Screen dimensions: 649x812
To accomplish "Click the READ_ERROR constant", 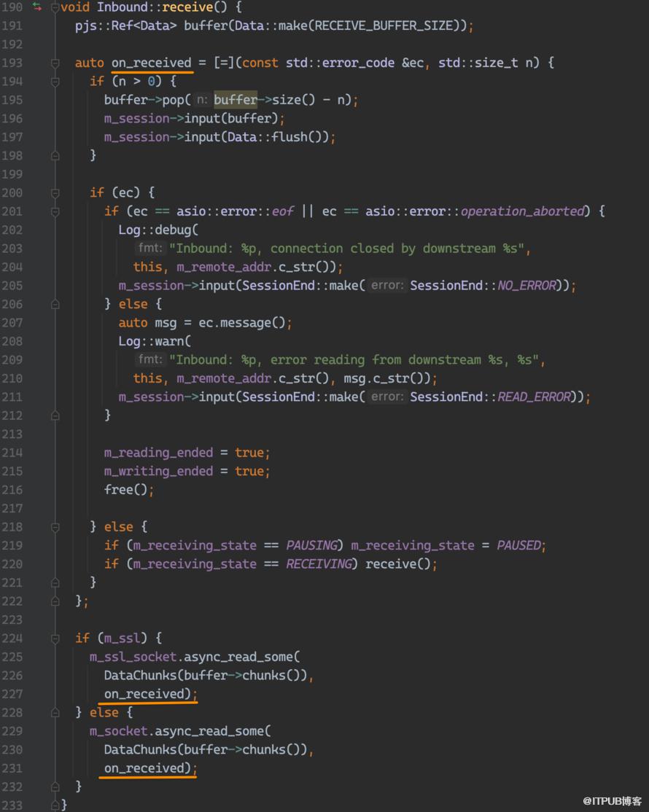I will pos(534,397).
